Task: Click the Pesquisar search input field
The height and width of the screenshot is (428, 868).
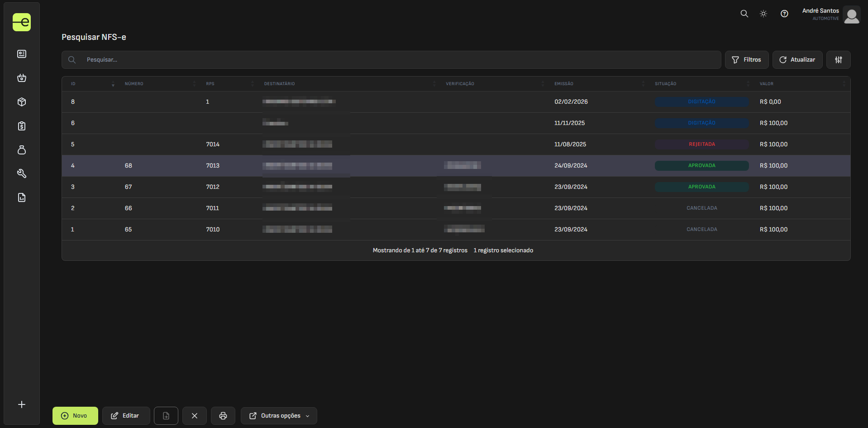Action: pyautogui.click(x=398, y=60)
